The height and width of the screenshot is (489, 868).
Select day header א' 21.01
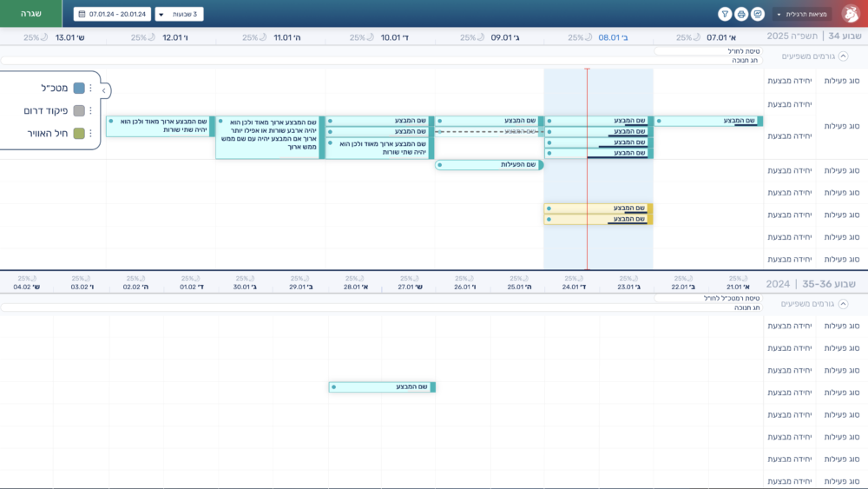pos(738,287)
